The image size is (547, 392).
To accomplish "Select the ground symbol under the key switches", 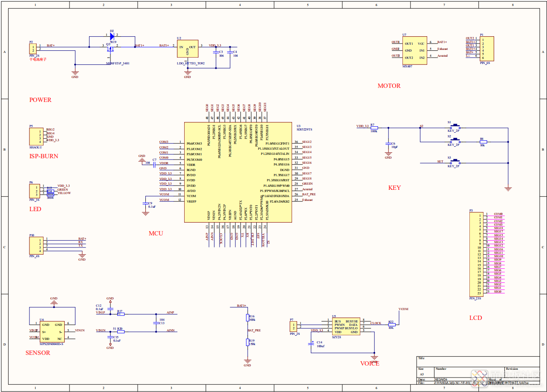I will tap(508, 188).
